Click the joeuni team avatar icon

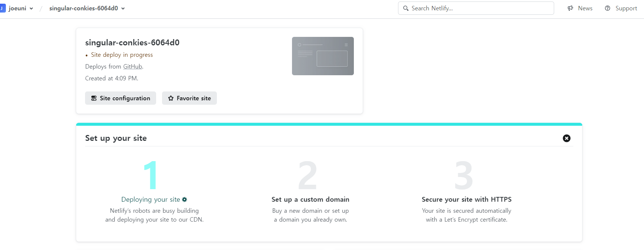tap(3, 8)
